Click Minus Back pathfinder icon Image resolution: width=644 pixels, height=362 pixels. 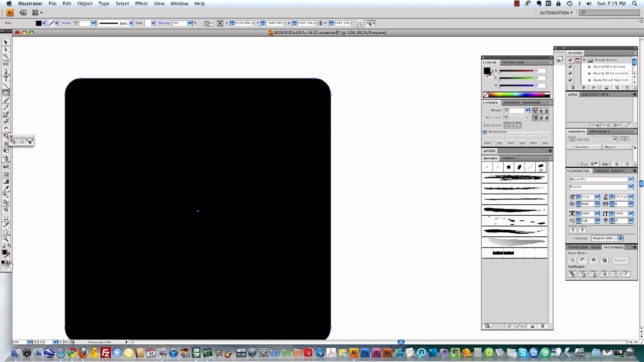click(625, 274)
